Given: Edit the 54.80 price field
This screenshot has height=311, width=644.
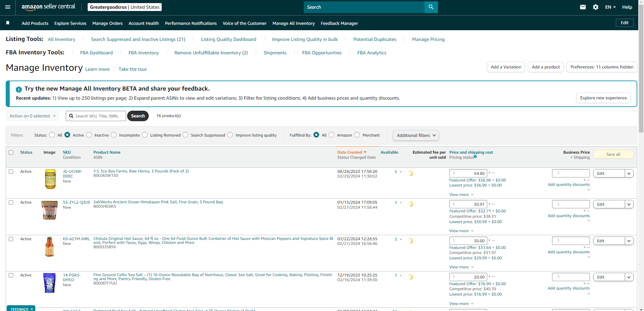Looking at the screenshot, I should 468,173.
